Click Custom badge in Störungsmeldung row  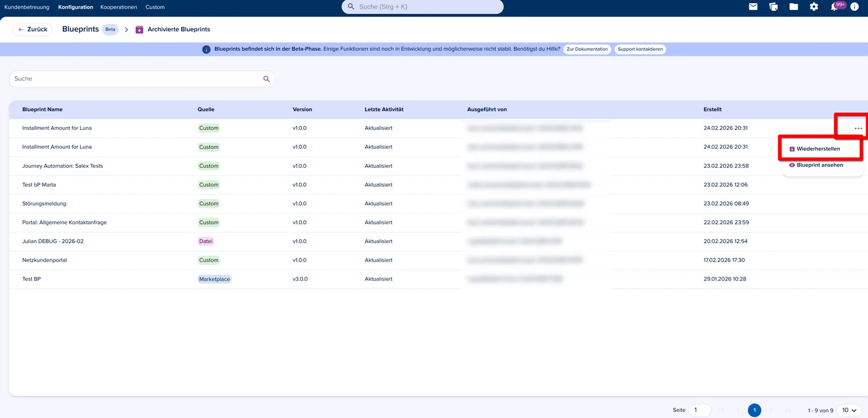pos(208,204)
